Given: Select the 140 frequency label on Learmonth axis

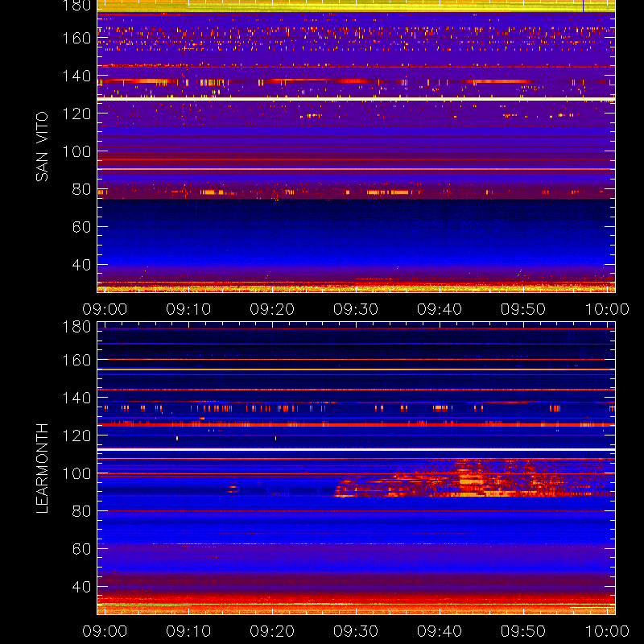Looking at the screenshot, I should pos(76,398).
